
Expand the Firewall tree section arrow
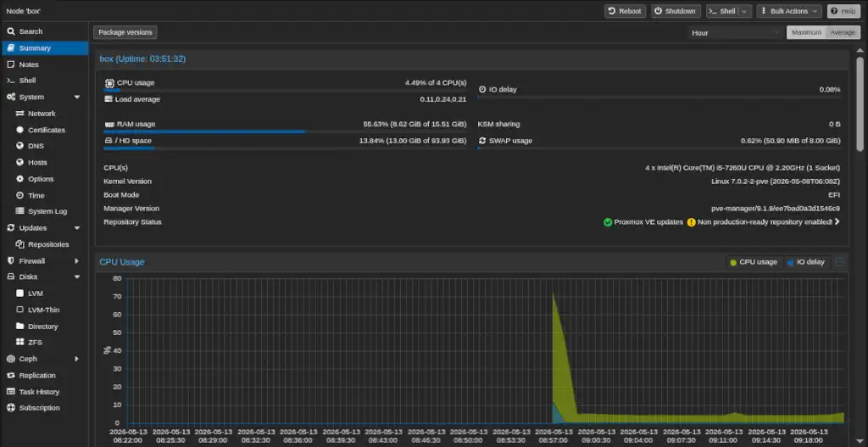click(77, 260)
